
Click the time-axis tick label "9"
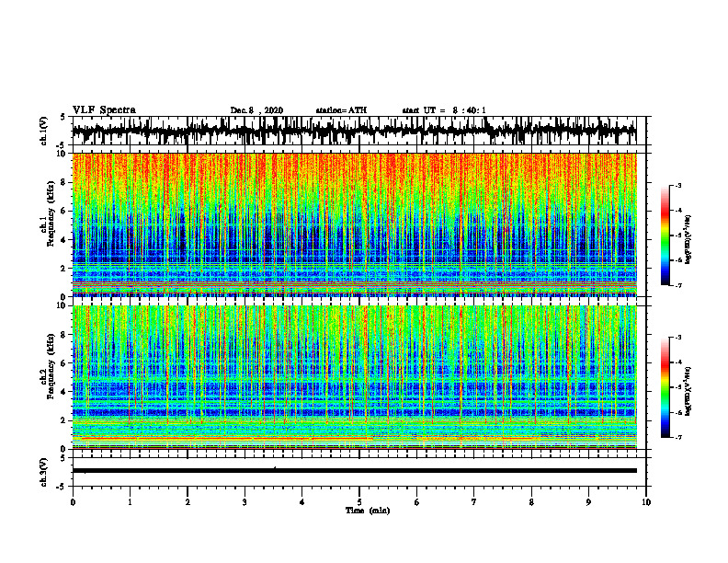point(588,502)
